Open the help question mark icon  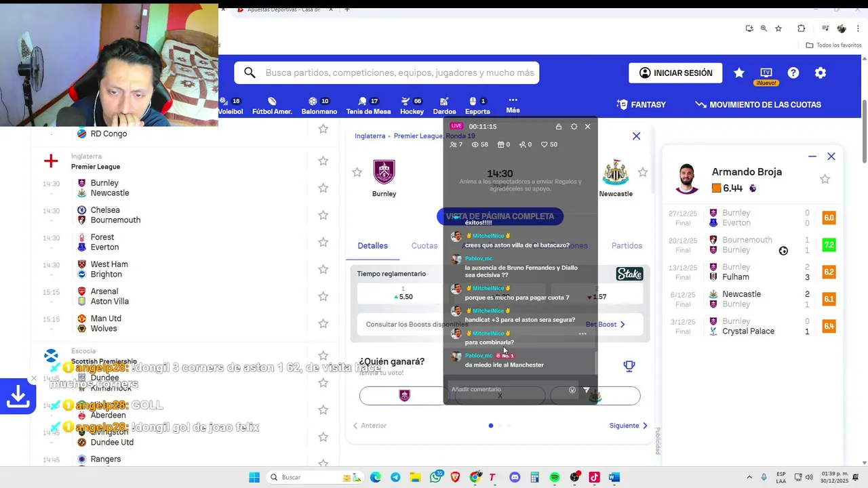[793, 73]
